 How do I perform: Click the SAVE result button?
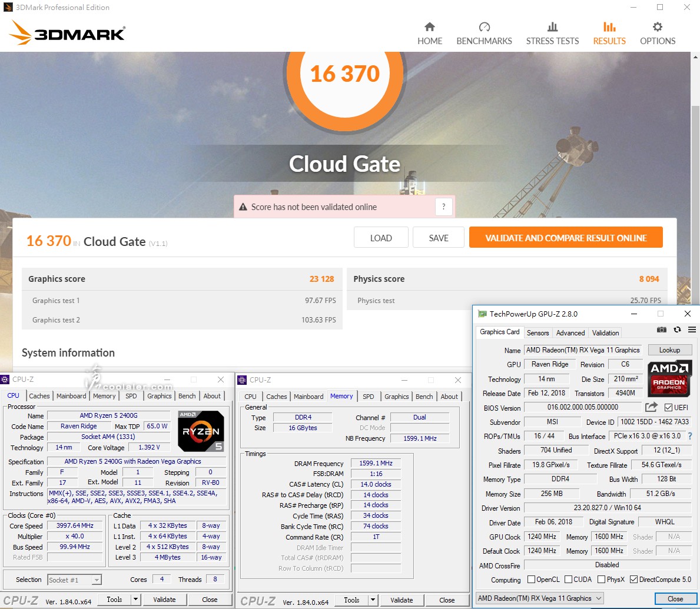pos(439,237)
